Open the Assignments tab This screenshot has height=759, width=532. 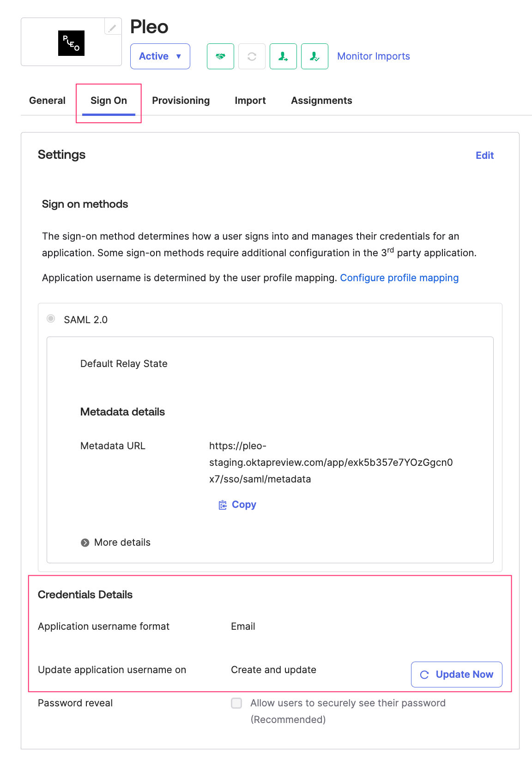pos(321,100)
